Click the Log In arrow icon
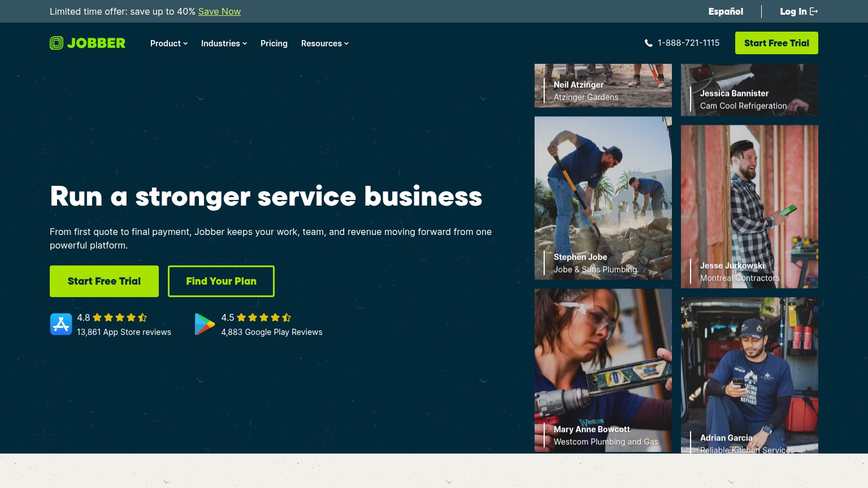This screenshot has width=868, height=488. [814, 11]
